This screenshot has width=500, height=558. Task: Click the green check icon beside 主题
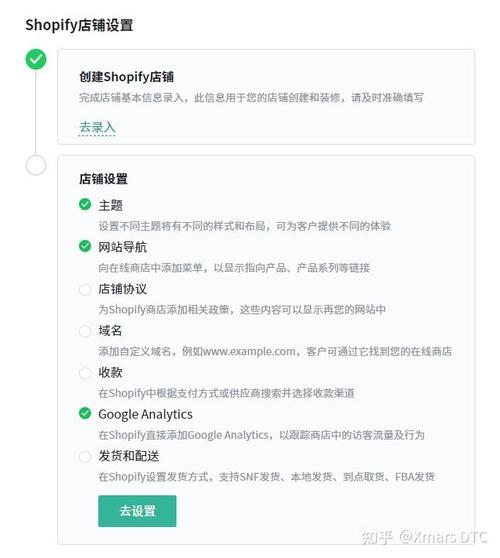click(x=85, y=204)
